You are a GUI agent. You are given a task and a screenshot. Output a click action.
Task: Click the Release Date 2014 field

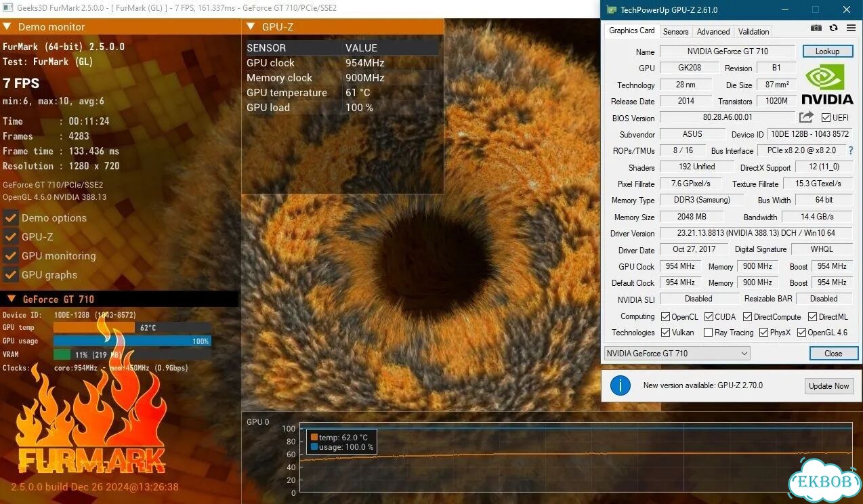point(686,101)
